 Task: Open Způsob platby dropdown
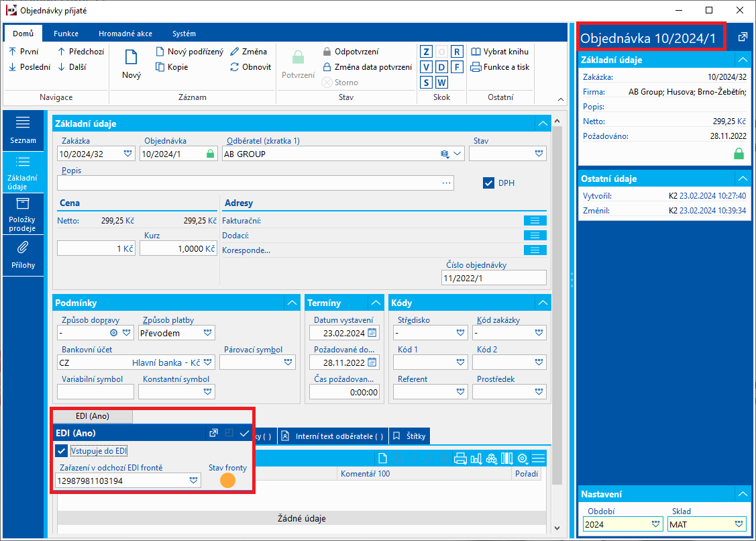208,333
